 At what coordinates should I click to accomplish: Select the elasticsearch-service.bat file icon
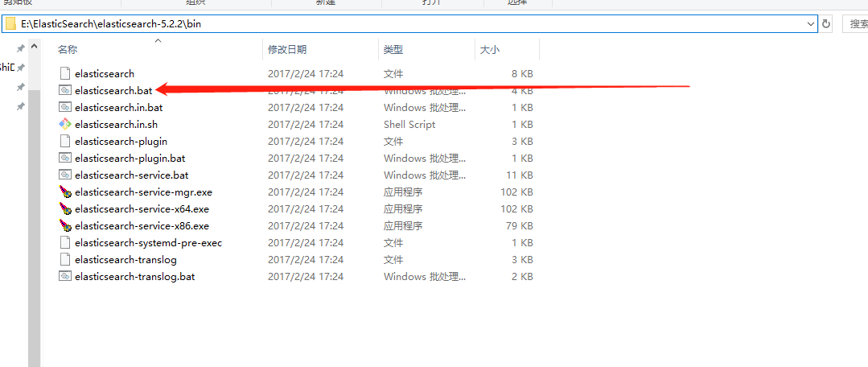65,175
